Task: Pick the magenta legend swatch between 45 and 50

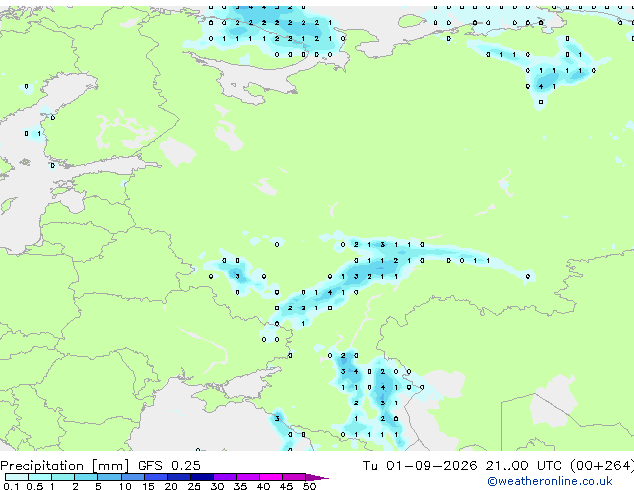Action: (294, 477)
